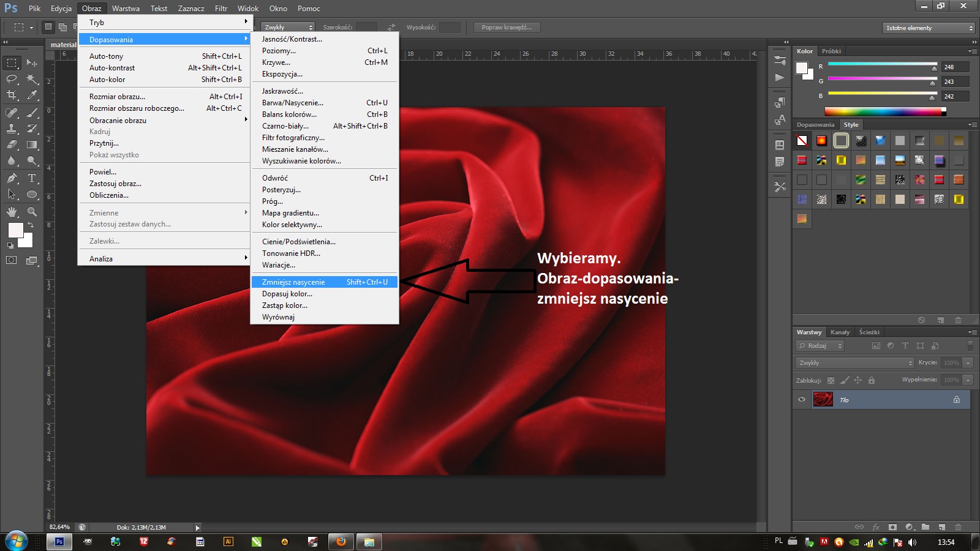The image size is (980, 551).
Task: Select the Pen tool
Action: (12, 178)
